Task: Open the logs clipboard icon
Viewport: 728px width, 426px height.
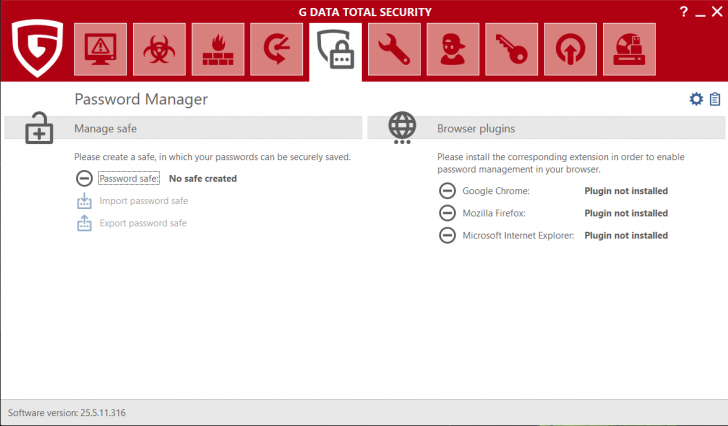Action: coord(715,99)
